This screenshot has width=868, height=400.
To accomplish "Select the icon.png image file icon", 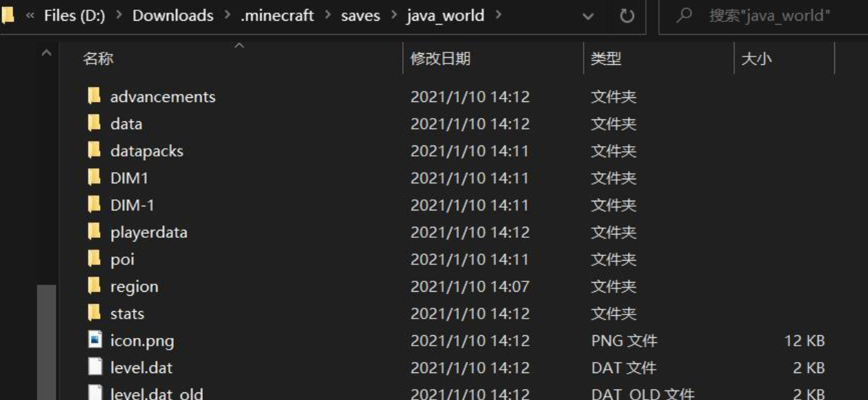I will click(x=95, y=340).
